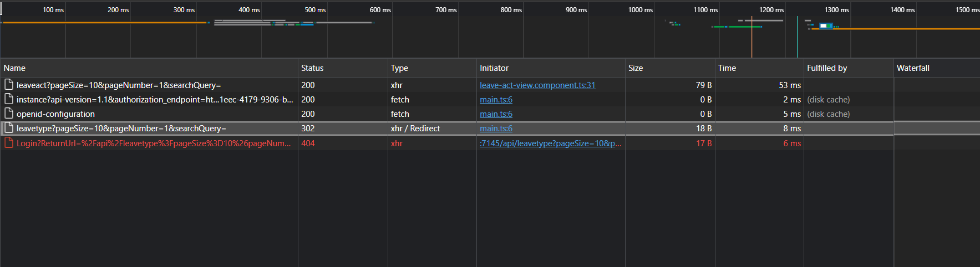Sort requests by the Time column header
This screenshot has width=980, height=267.
(x=759, y=68)
